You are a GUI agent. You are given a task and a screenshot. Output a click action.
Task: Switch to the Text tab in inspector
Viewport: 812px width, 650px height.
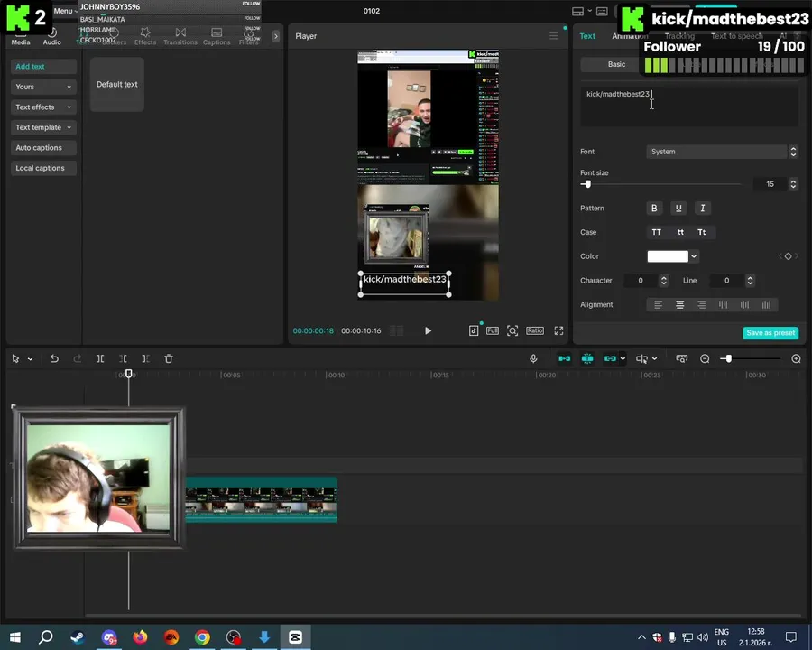point(587,36)
